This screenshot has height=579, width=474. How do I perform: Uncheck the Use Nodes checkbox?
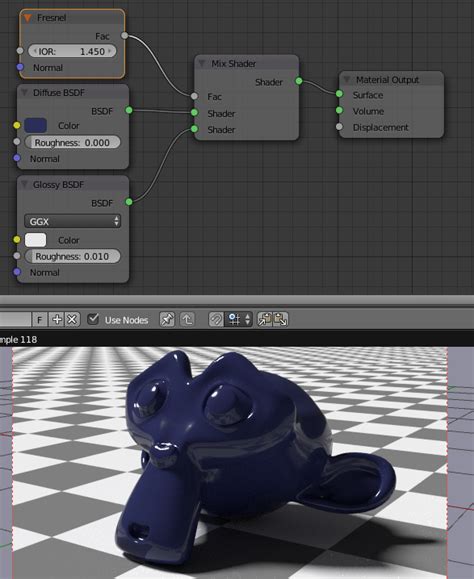pyautogui.click(x=93, y=319)
